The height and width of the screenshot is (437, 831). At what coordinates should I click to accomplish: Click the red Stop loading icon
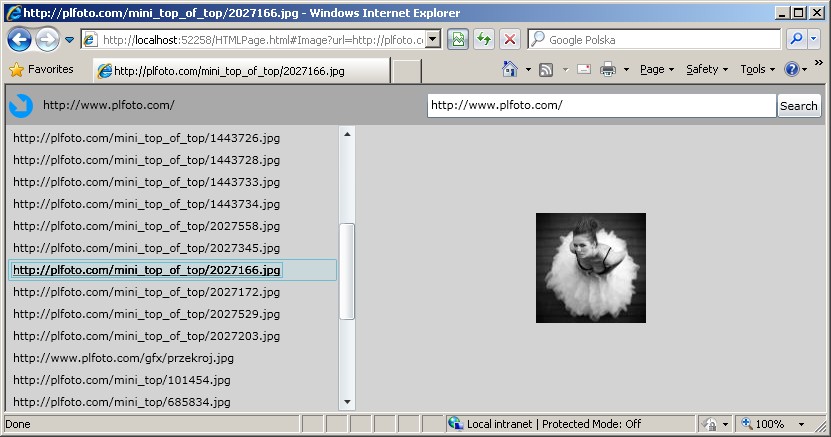(x=509, y=39)
